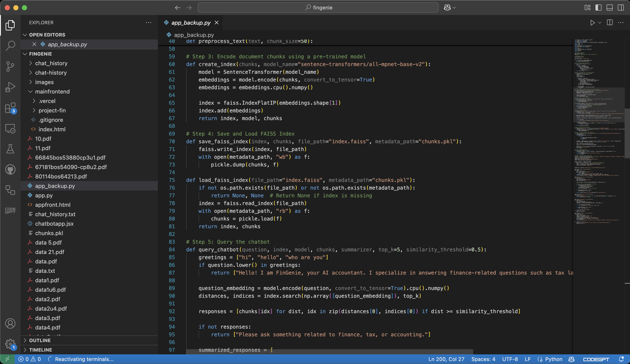
Task: Expand the OUTLINE section
Action: pos(40,340)
